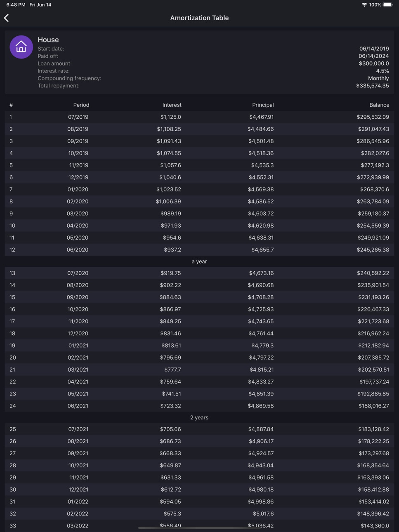Screen dimensions: 399x532
Task: Select the Balance column header
Action: coord(379,105)
